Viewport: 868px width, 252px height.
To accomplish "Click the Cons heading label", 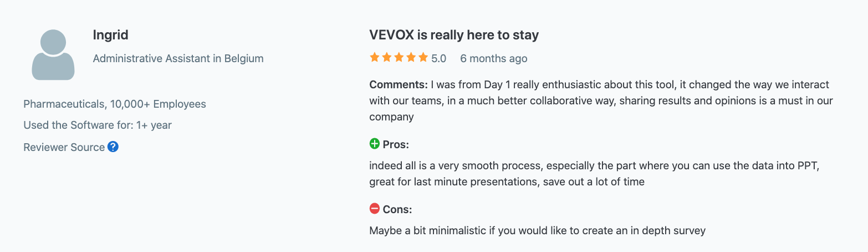I will point(397,210).
